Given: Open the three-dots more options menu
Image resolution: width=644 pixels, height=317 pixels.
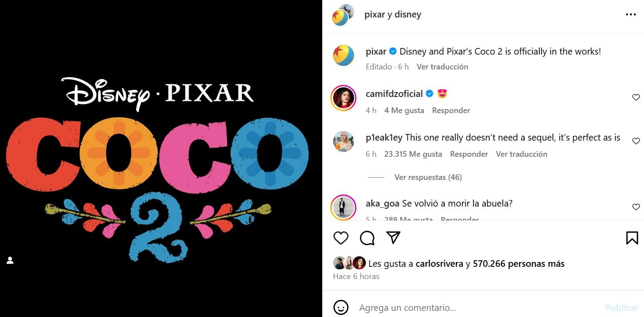Looking at the screenshot, I should (x=630, y=14).
